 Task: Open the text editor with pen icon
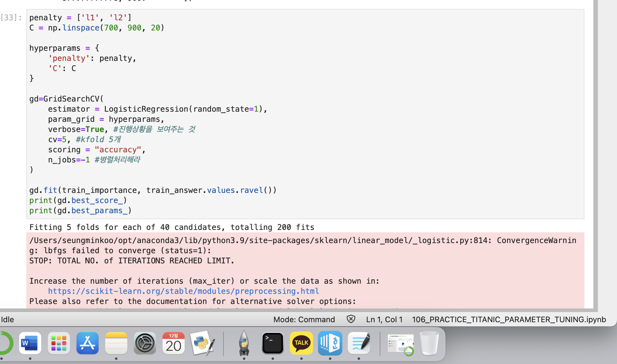click(x=359, y=343)
